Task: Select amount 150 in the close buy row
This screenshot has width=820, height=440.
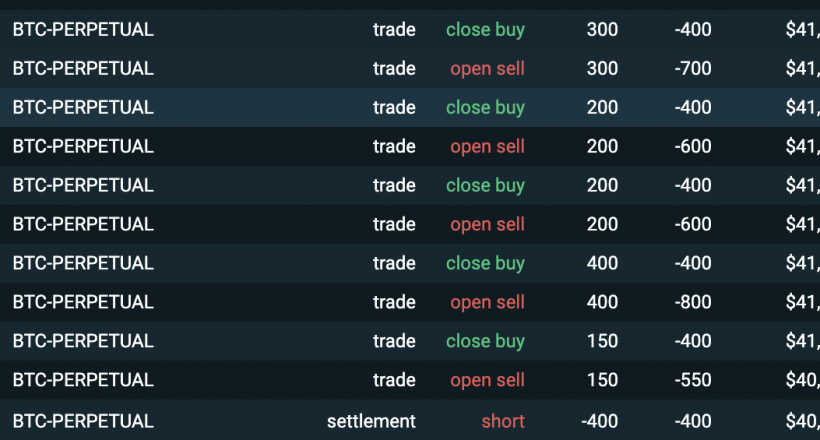Action: (x=602, y=342)
